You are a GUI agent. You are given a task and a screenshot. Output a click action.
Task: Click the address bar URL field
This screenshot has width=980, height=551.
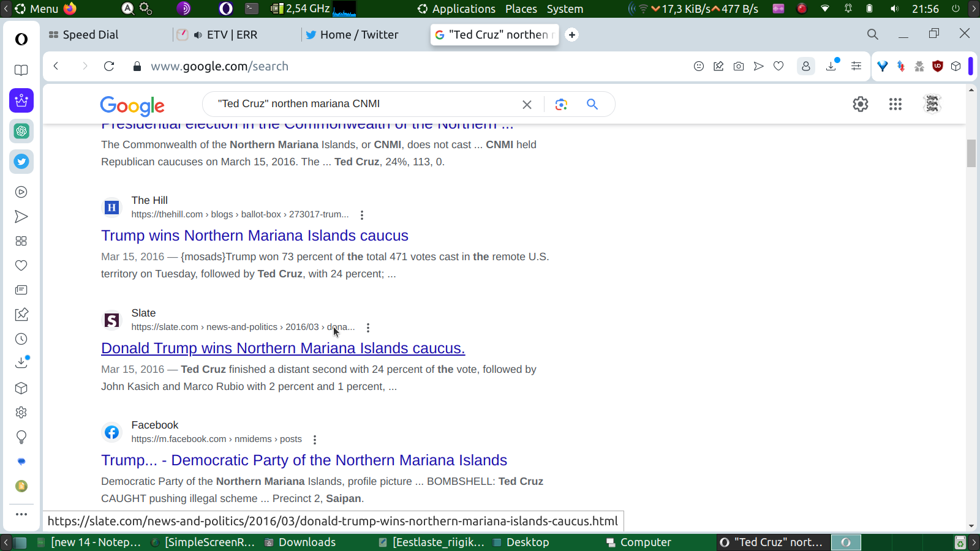click(x=417, y=66)
